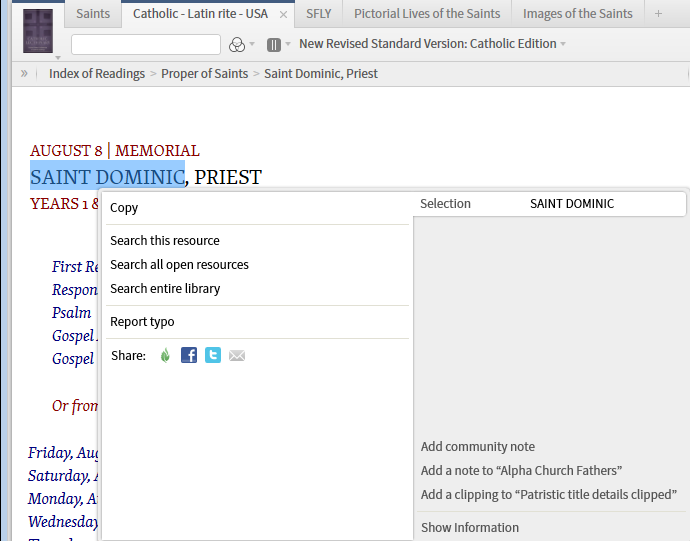Open the Bible version dropdown
Screen dimensions: 690x541
coord(433,44)
